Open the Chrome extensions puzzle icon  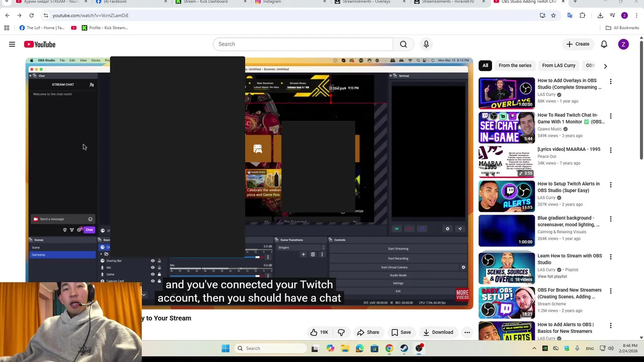point(583,16)
